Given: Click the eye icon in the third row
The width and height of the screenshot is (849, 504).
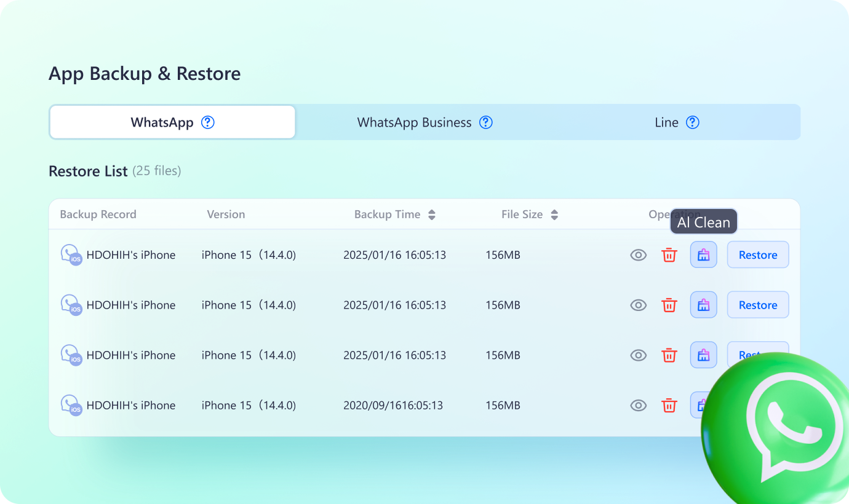Looking at the screenshot, I should (639, 355).
